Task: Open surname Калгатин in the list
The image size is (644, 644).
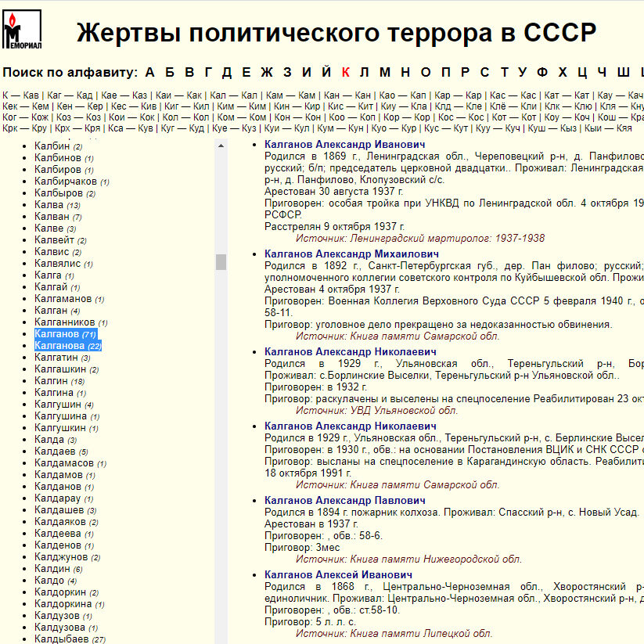Action: pyautogui.click(x=56, y=358)
